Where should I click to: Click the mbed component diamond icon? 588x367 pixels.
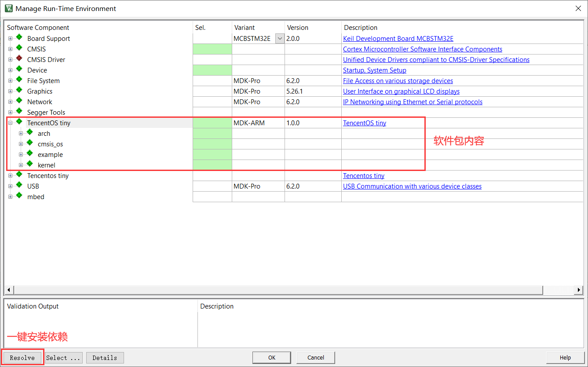click(19, 196)
